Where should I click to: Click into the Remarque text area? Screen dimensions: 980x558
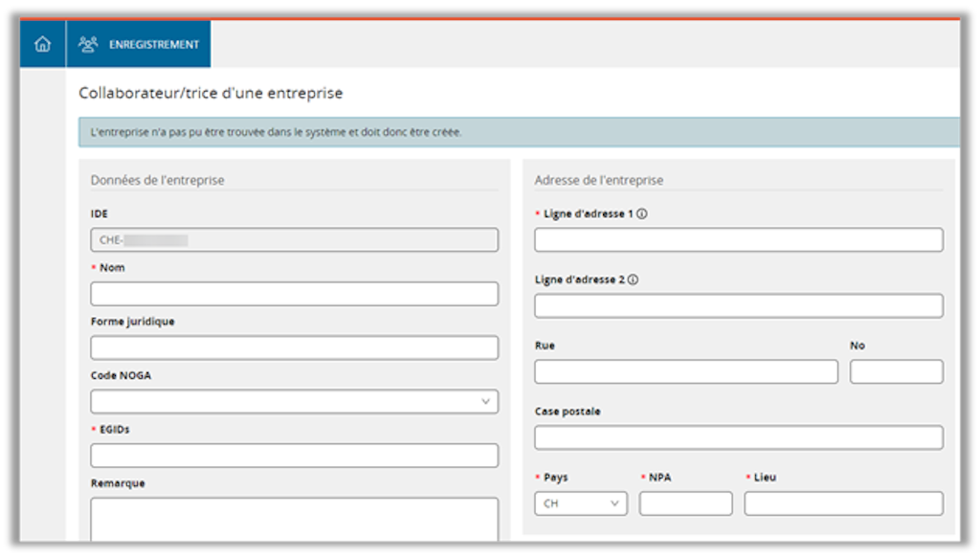point(294,519)
